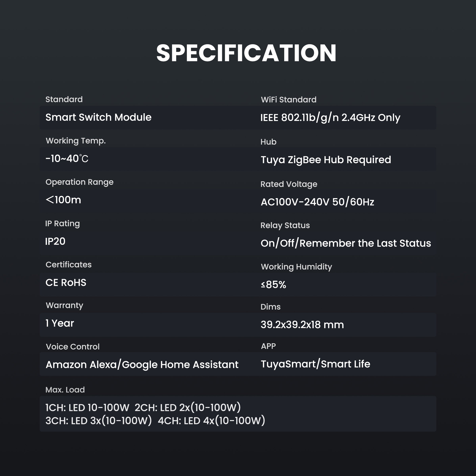
Task: Click the CE RoHS certificates value
Action: 66,283
